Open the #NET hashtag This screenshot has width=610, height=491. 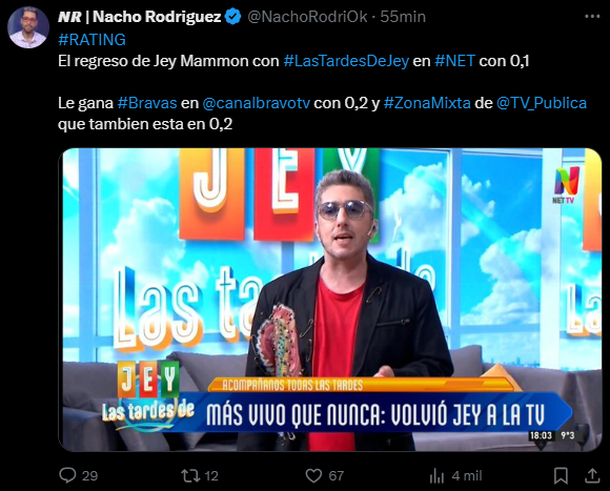(x=455, y=61)
